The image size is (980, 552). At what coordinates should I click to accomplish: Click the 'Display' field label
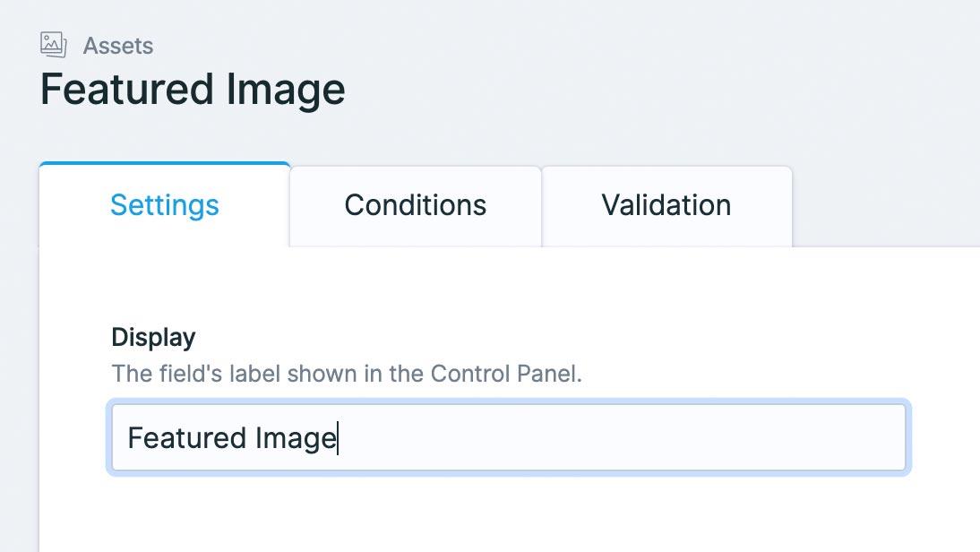tap(153, 338)
